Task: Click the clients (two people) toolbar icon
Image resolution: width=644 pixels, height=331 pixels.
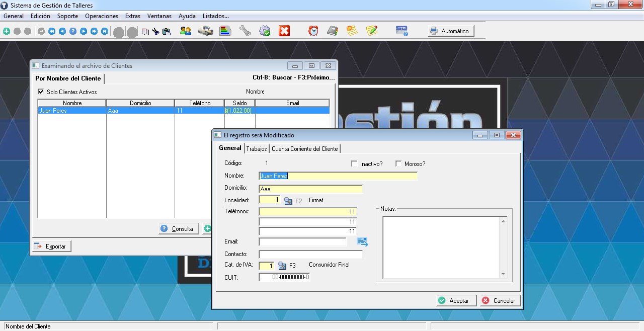Action: coord(185,31)
